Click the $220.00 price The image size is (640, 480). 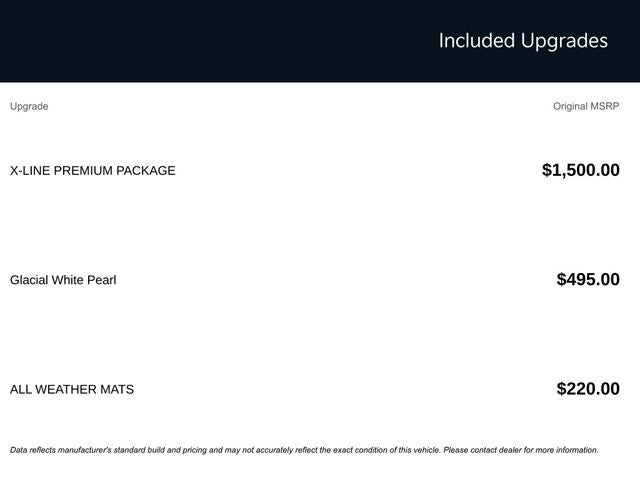(588, 389)
